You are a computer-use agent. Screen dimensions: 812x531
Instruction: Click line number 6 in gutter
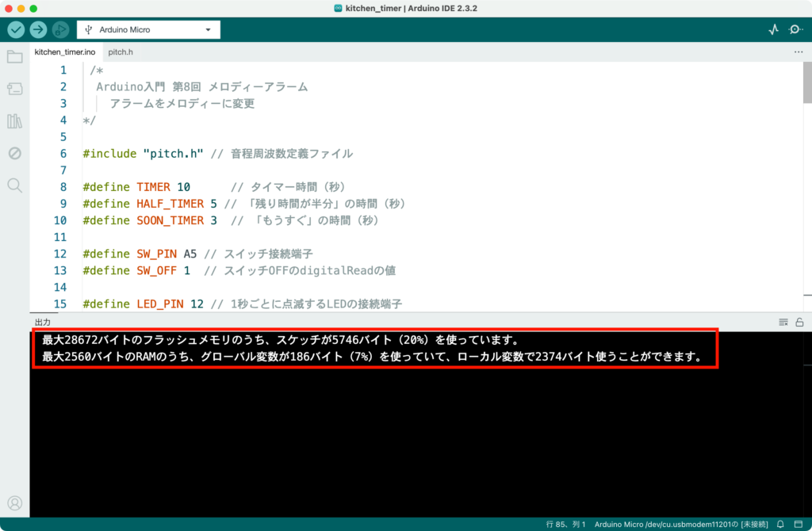pyautogui.click(x=63, y=154)
